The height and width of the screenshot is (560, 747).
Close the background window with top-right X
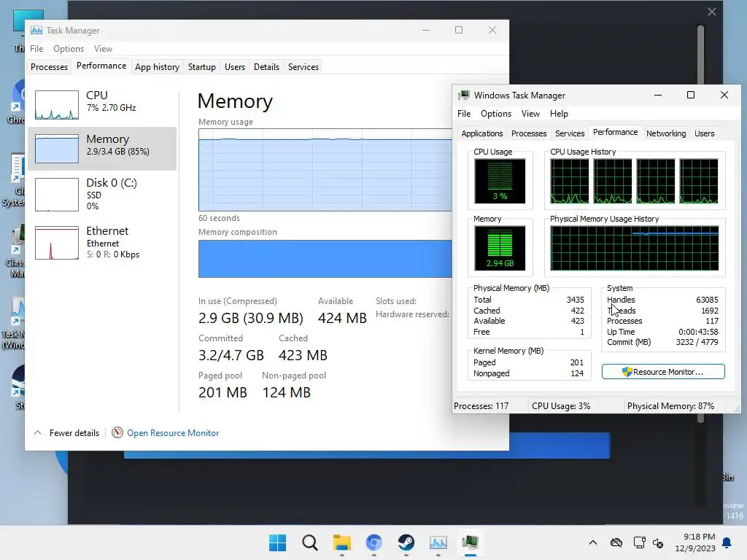[x=712, y=12]
